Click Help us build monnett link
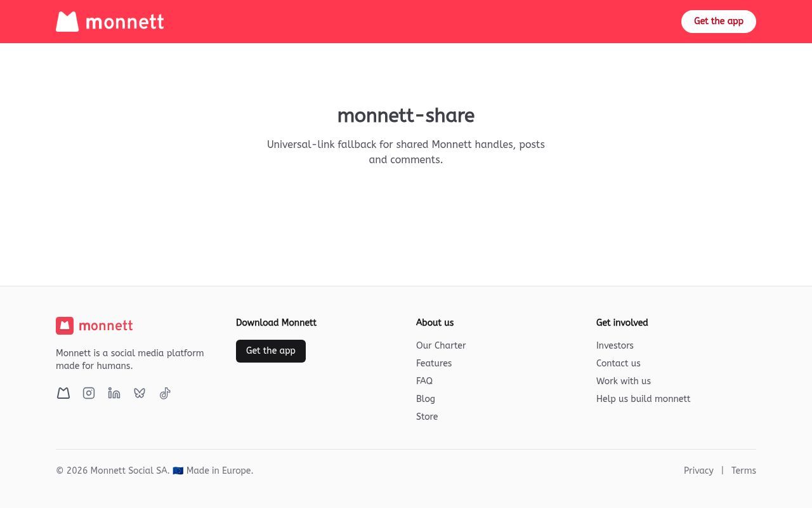 [x=643, y=399]
